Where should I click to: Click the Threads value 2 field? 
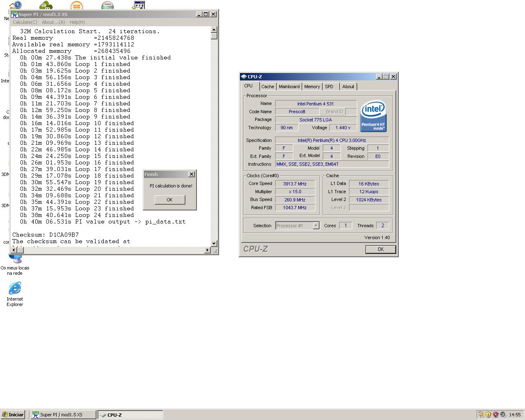click(x=383, y=226)
